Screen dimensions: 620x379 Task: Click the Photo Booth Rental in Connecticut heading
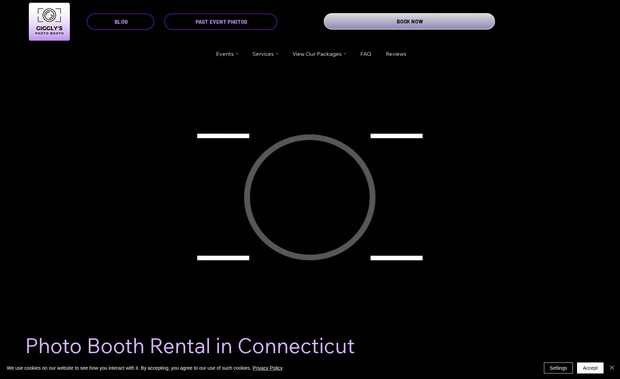(x=190, y=346)
